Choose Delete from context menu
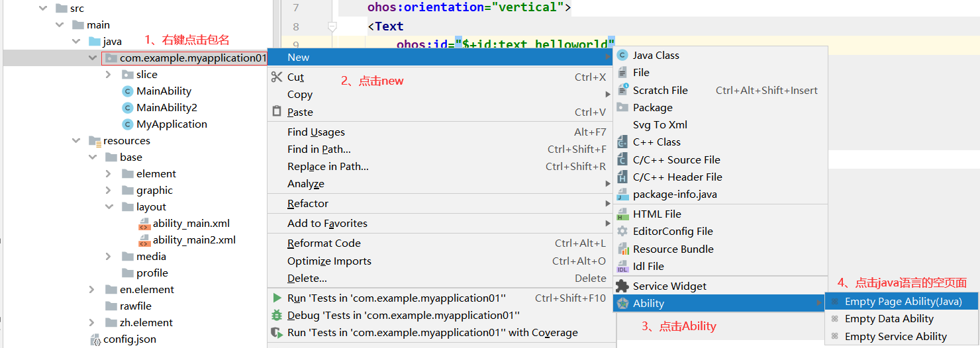980x348 pixels. pos(440,279)
